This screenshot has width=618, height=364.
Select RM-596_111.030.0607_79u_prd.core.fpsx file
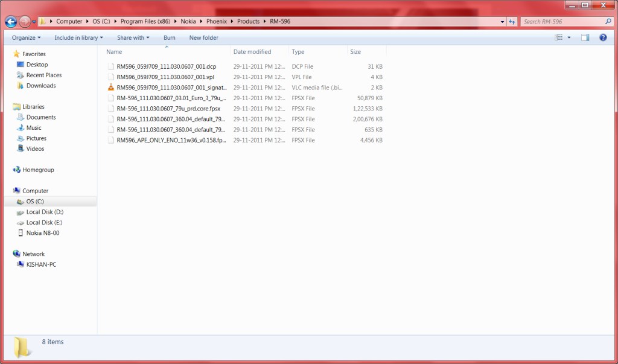[x=168, y=109]
